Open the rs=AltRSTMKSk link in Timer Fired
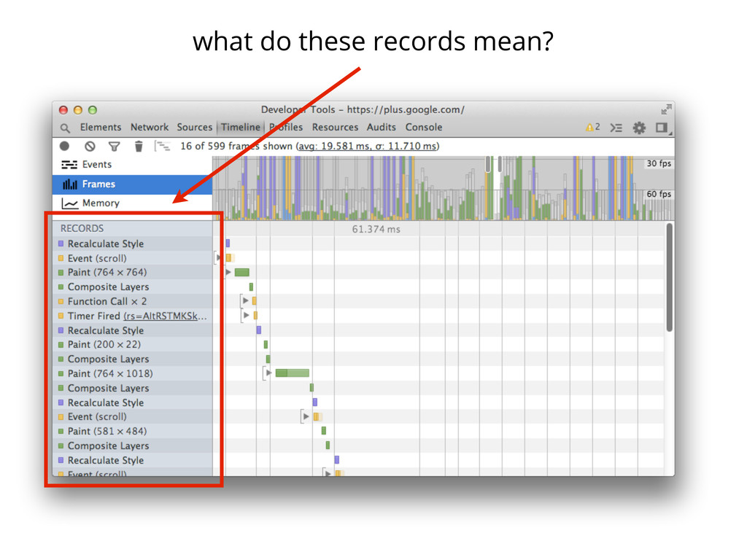Image resolution: width=747 pixels, height=560 pixels. [x=165, y=316]
